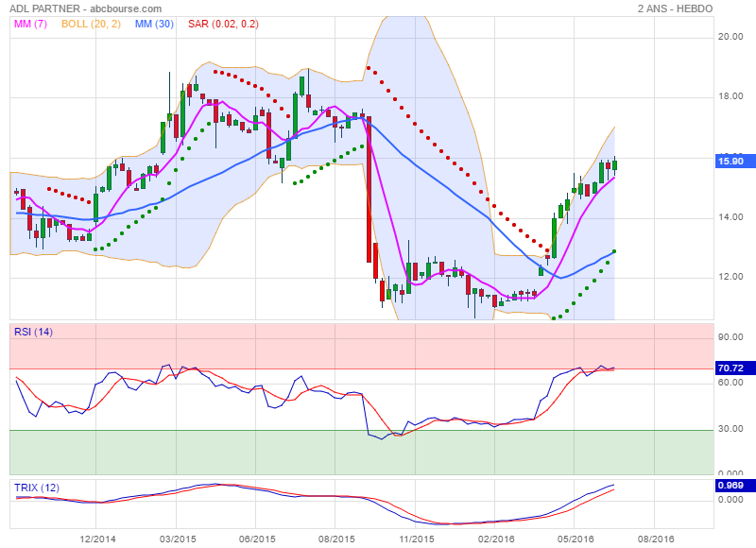Click the 11/2015 date axis label

[x=416, y=539]
